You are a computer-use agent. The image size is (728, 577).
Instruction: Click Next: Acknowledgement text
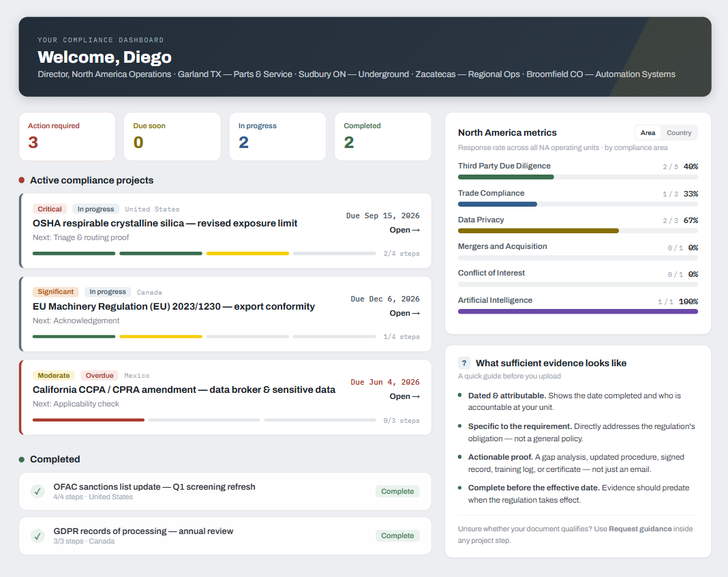[x=76, y=321]
